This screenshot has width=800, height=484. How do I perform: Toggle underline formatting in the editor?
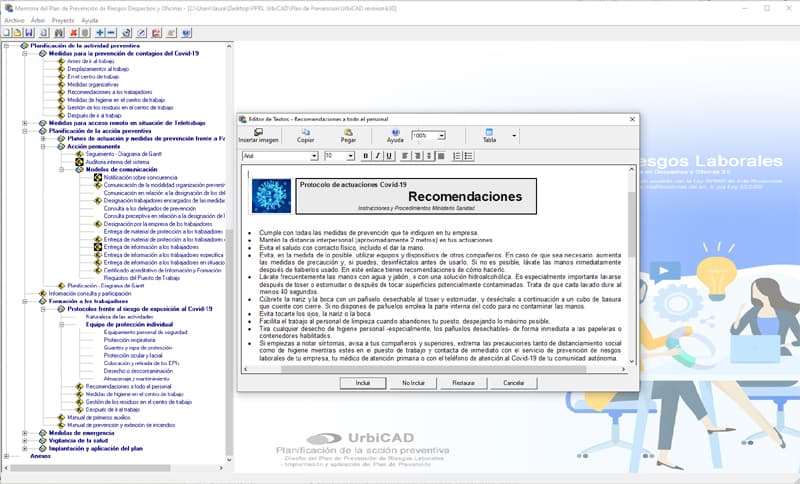point(389,156)
